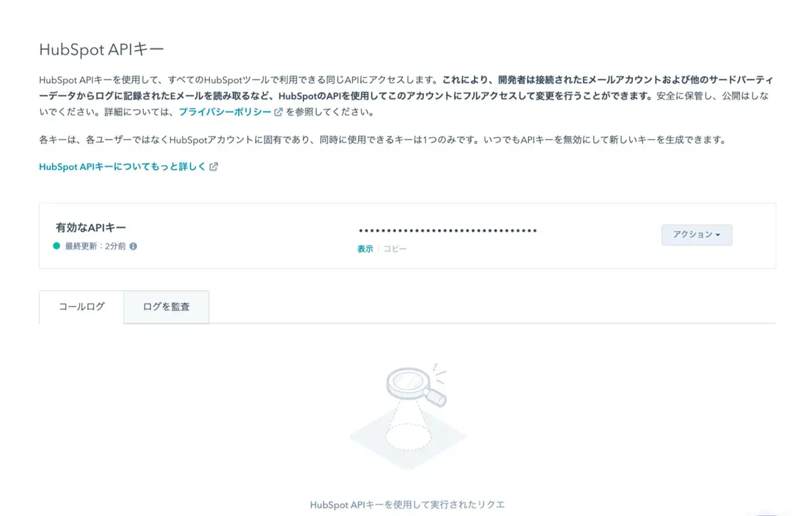Click external link icon after プライバシーポリシー
812x516 pixels.
click(278, 112)
